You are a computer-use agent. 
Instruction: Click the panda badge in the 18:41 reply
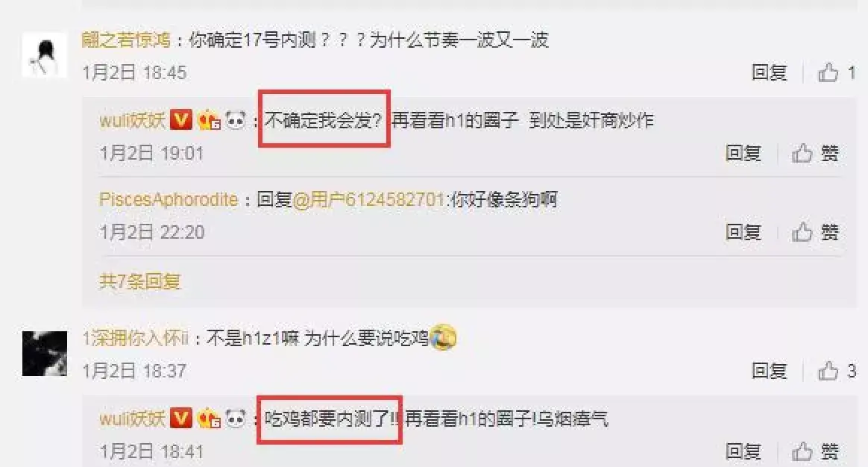coord(235,419)
